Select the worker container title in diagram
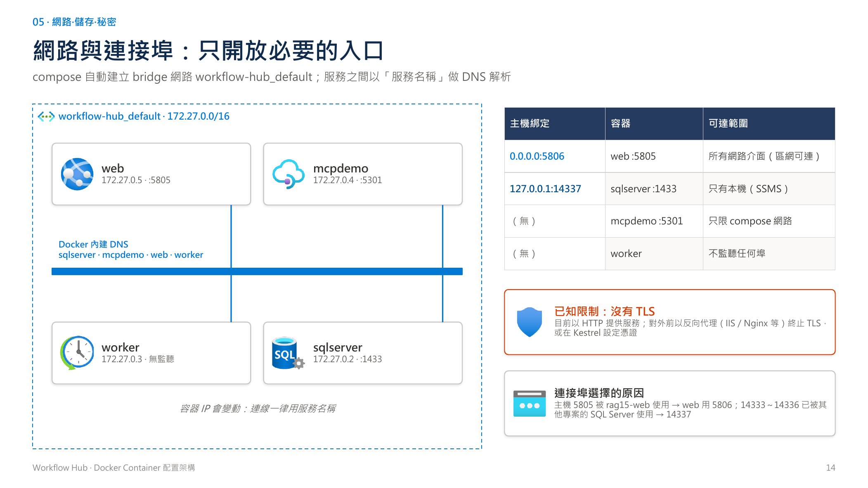Image resolution: width=868 pixels, height=488 pixels. (120, 347)
